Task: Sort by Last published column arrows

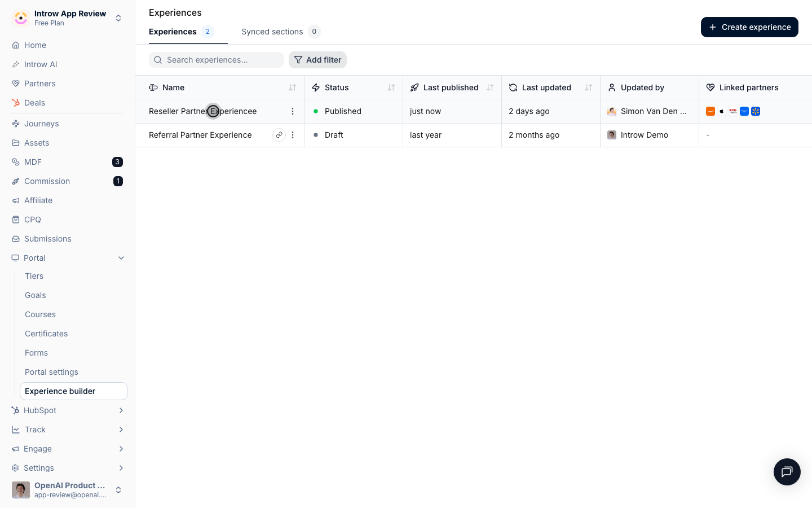Action: point(490,87)
